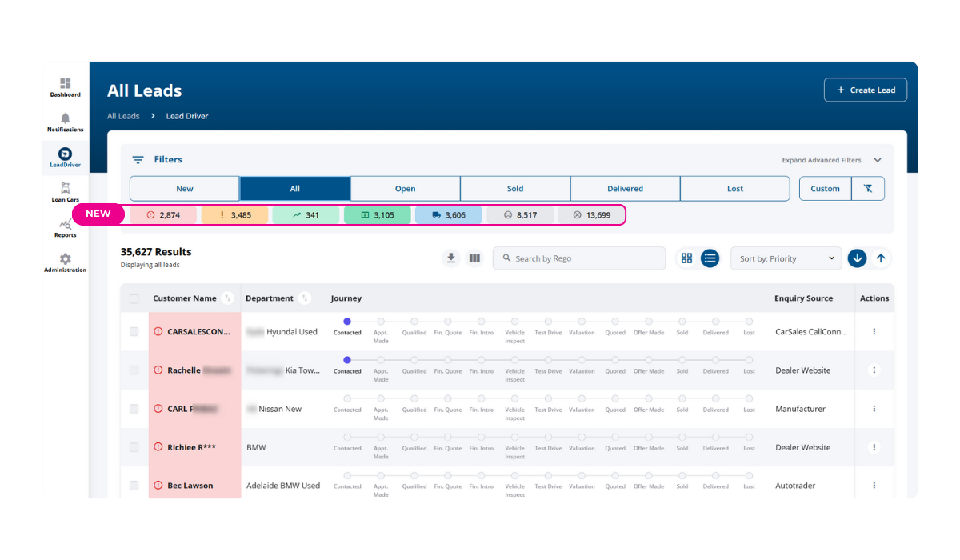Expand Advanced Filters chevron
Image resolution: width=960 pixels, height=560 pixels.
click(878, 160)
